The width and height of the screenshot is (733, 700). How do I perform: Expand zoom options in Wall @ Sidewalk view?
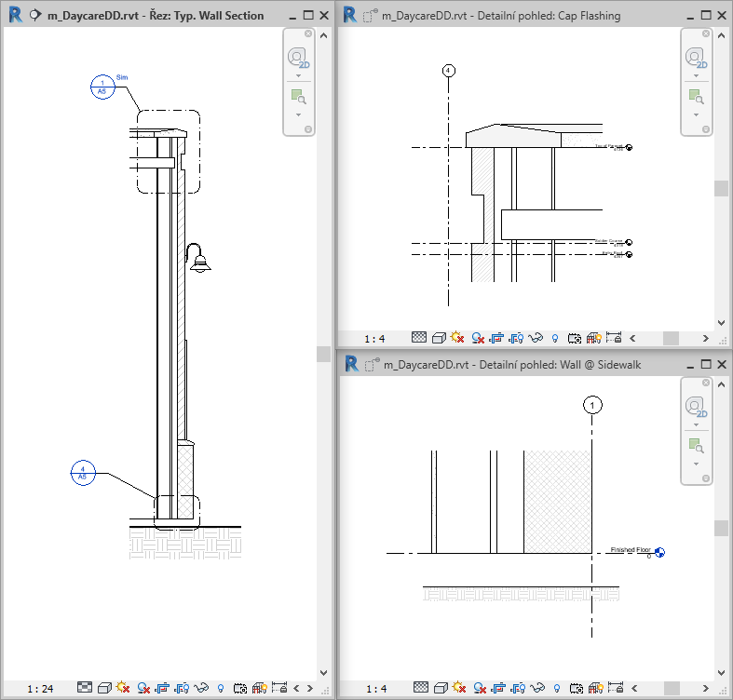(697, 464)
